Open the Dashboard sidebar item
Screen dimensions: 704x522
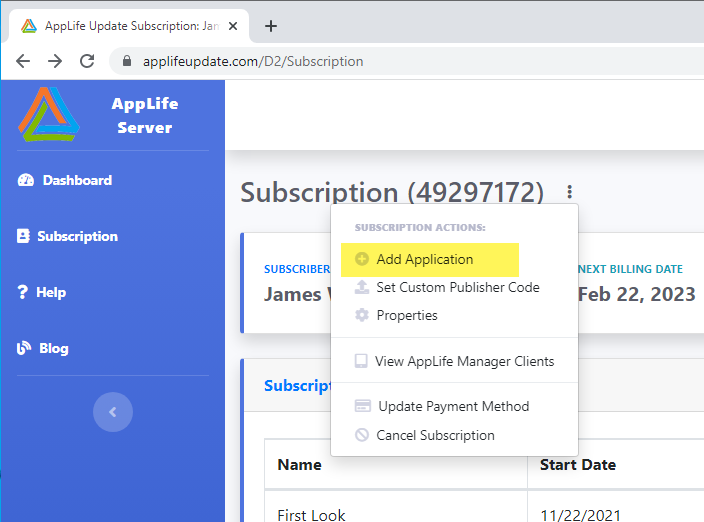pyautogui.click(x=65, y=180)
